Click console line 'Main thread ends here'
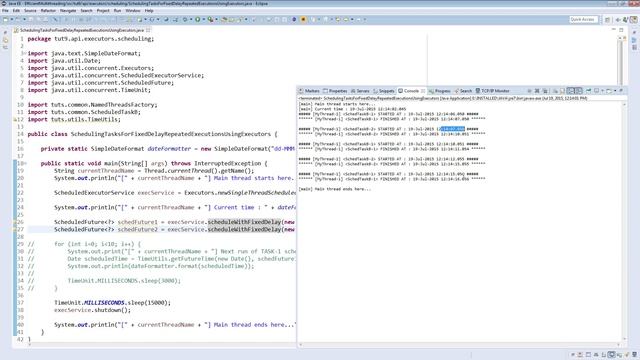 [x=335, y=189]
